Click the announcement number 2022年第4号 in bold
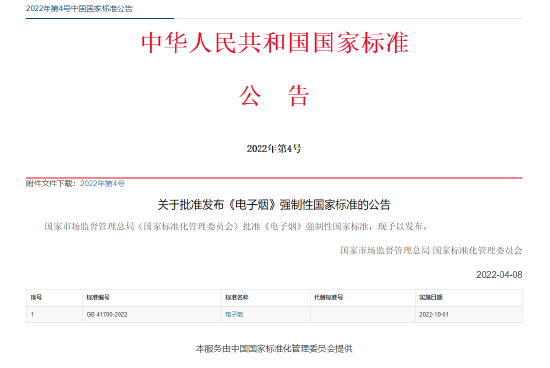Screen dimensions: 550x368 [x=274, y=149]
